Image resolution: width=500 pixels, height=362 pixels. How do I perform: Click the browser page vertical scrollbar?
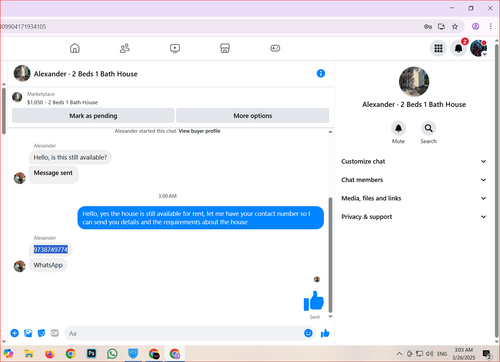click(496, 190)
